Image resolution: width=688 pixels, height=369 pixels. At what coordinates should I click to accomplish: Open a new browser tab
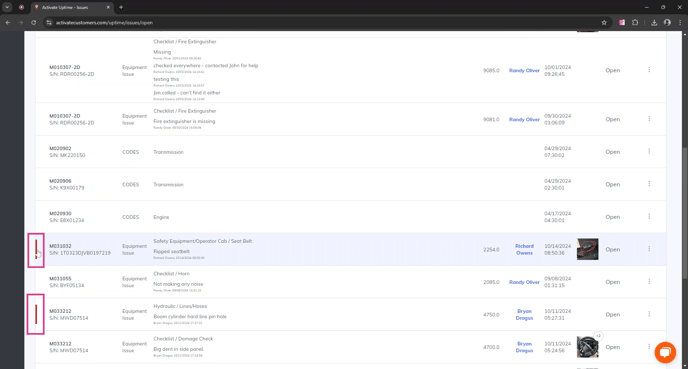(x=121, y=7)
